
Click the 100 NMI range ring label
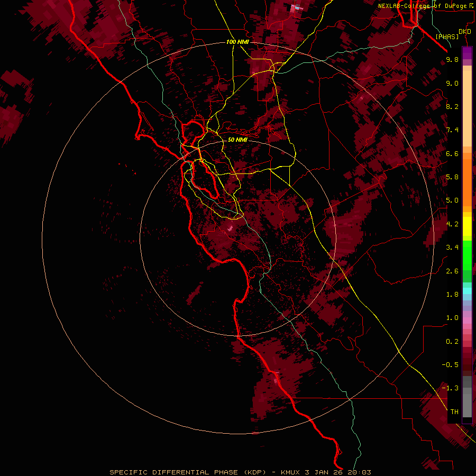pos(237,42)
